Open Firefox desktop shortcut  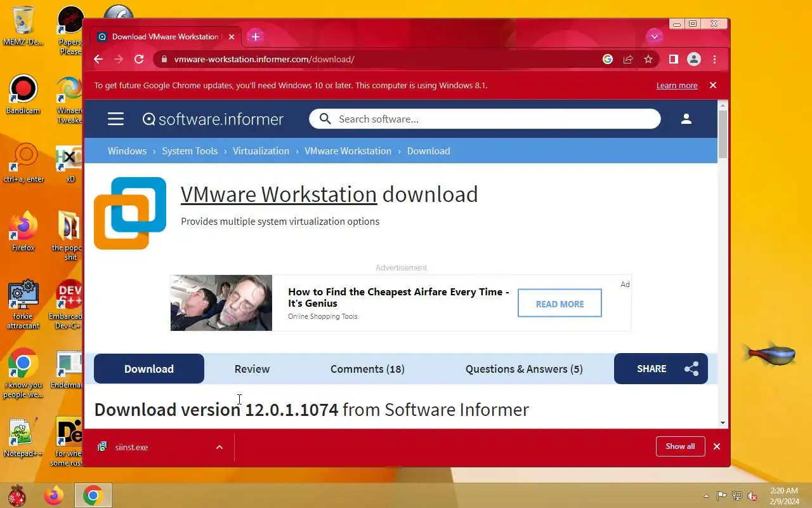(x=23, y=232)
